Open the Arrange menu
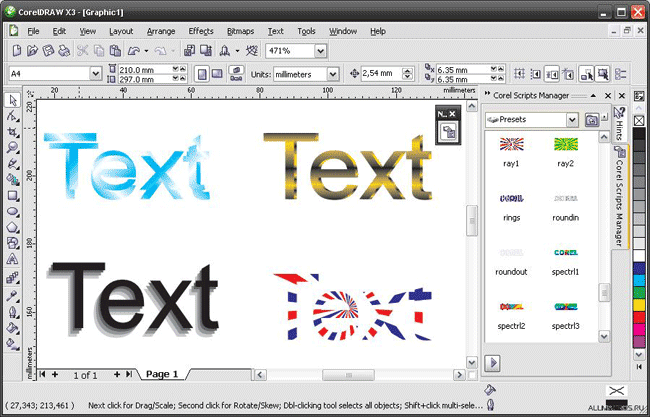Image resolution: width=650 pixels, height=417 pixels. coord(161,31)
